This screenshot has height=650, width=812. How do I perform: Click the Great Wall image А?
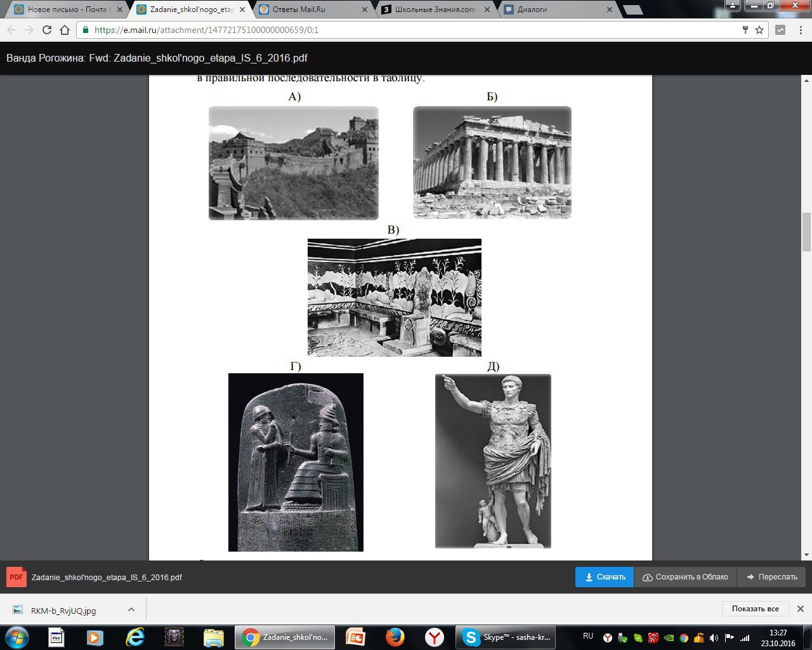coord(294,163)
